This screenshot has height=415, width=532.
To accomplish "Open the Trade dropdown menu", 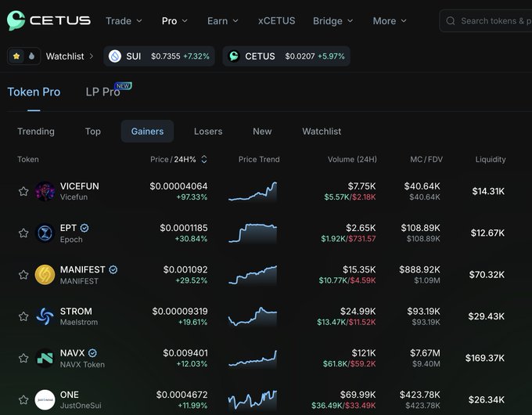I will (x=124, y=21).
